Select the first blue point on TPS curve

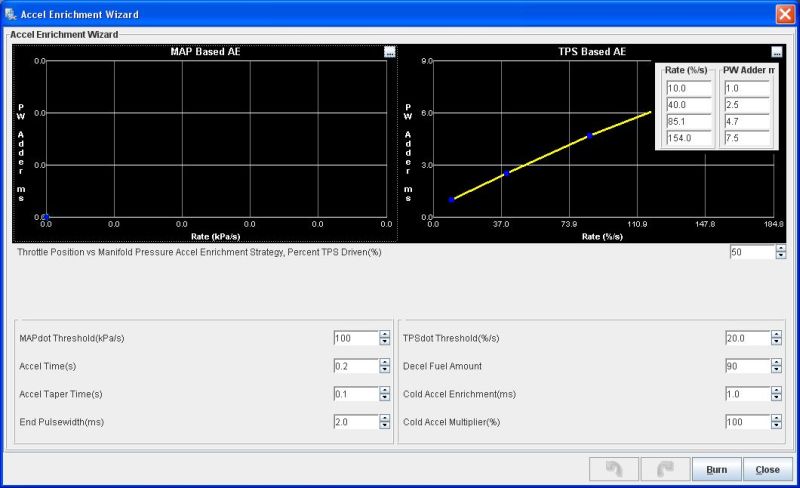[x=451, y=200]
